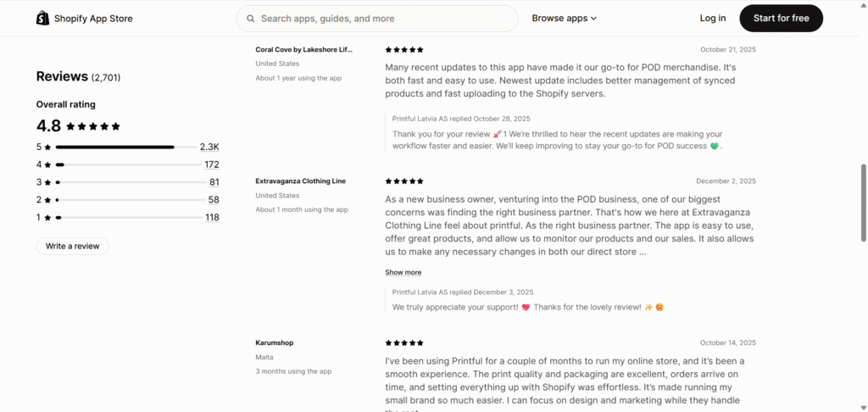The image size is (868, 412).
Task: Expand the Browse apps dropdown
Action: [565, 18]
